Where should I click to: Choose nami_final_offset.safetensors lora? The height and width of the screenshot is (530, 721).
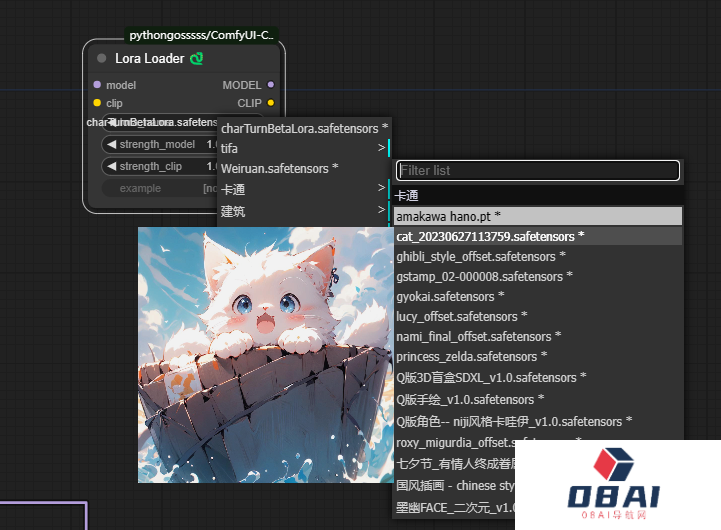coord(538,336)
